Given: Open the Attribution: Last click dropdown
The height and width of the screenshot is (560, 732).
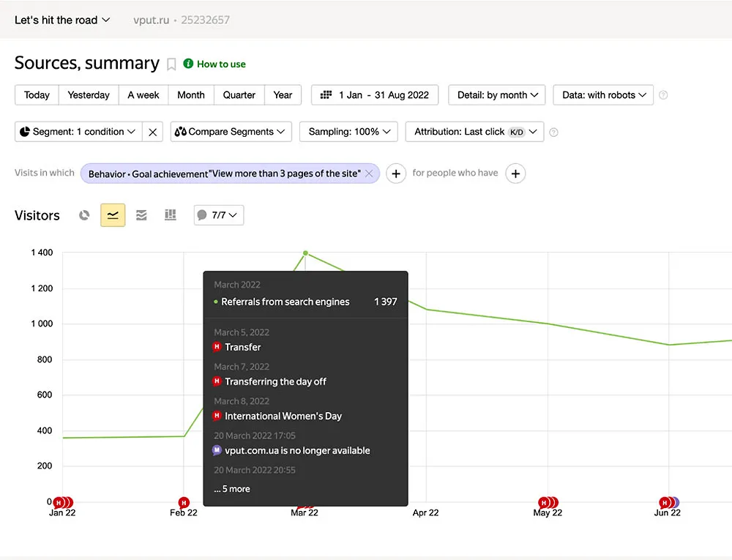Looking at the screenshot, I should [x=474, y=132].
